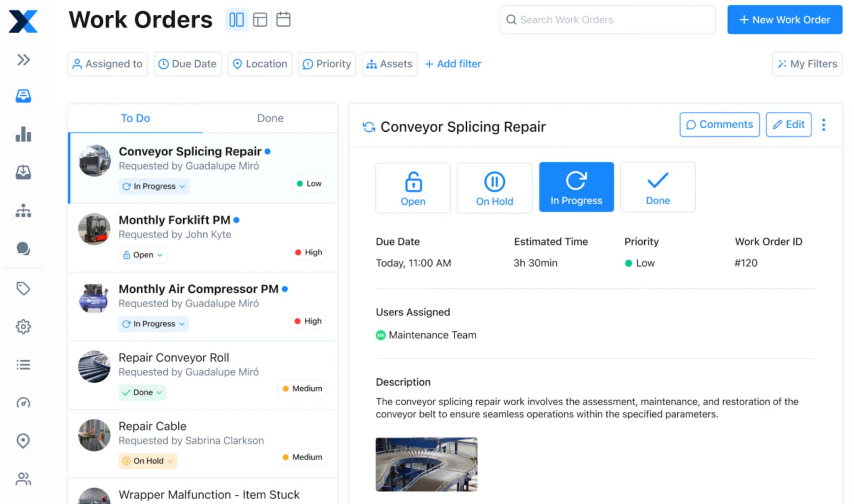Open the three-dot more options menu
Screen dimensions: 854x504
click(824, 125)
